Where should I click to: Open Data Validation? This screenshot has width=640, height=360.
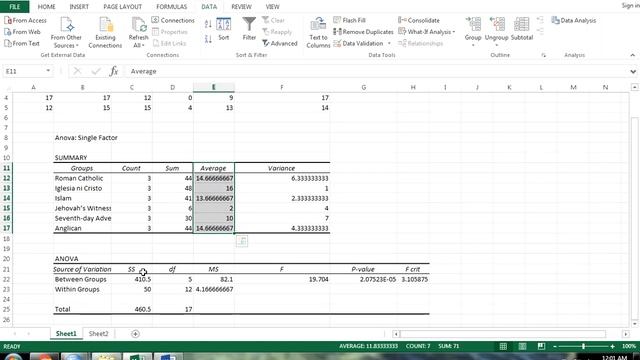[x=358, y=43]
